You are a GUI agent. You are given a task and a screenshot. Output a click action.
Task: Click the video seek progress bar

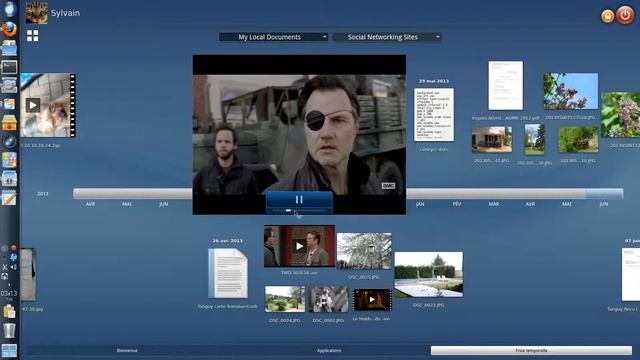[x=299, y=211]
